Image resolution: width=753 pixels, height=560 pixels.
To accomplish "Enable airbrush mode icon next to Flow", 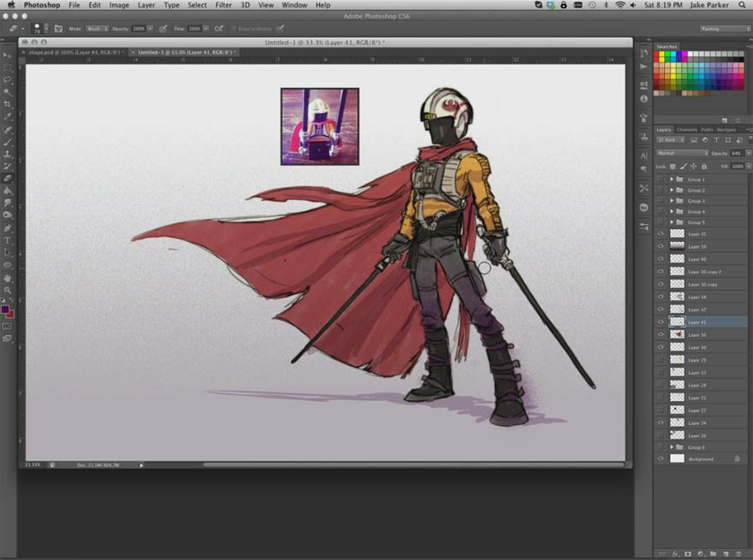I will click(x=218, y=29).
